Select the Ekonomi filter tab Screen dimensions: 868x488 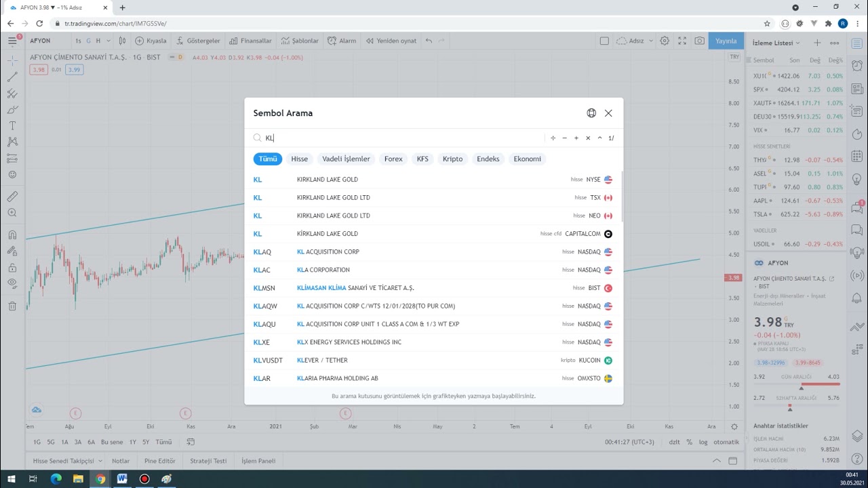point(527,159)
